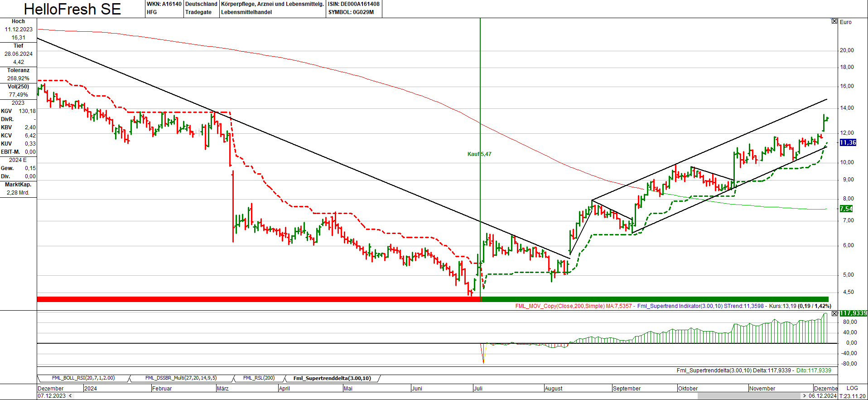
Task: Click the blue 11,36 Supertrend price marker
Action: tap(848, 142)
